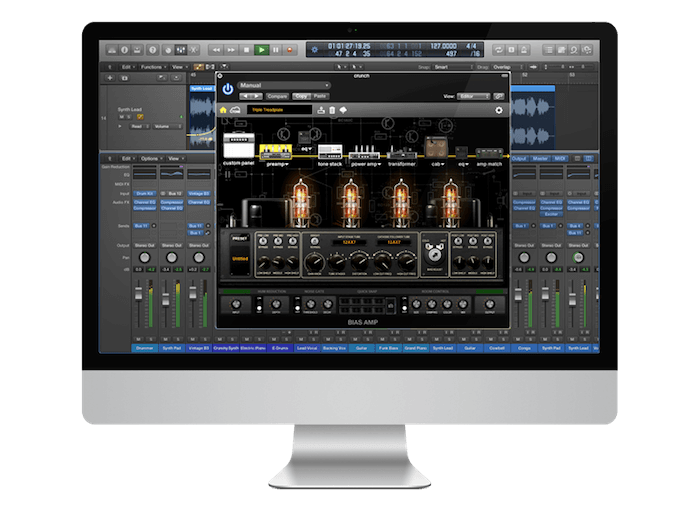Click the Compare button in plugin header
698x524 pixels.
(x=277, y=96)
